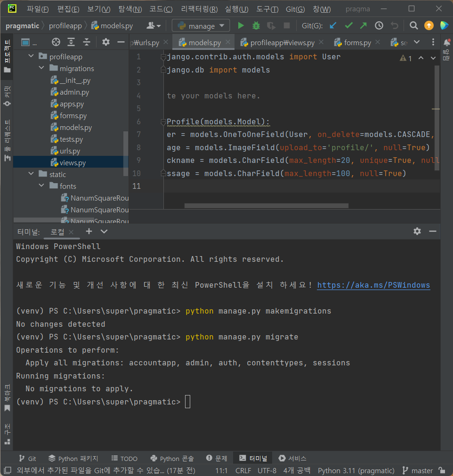This screenshot has width=453, height=476.
Task: Run manage with coverage
Action: tap(271, 26)
